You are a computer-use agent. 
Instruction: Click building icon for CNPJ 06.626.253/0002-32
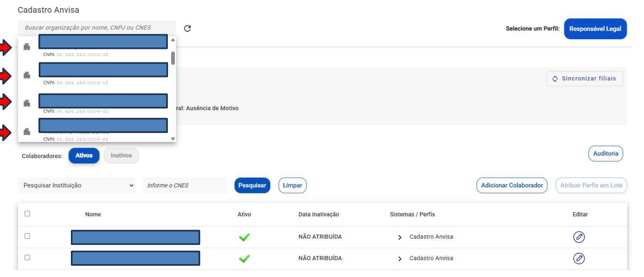point(27,47)
